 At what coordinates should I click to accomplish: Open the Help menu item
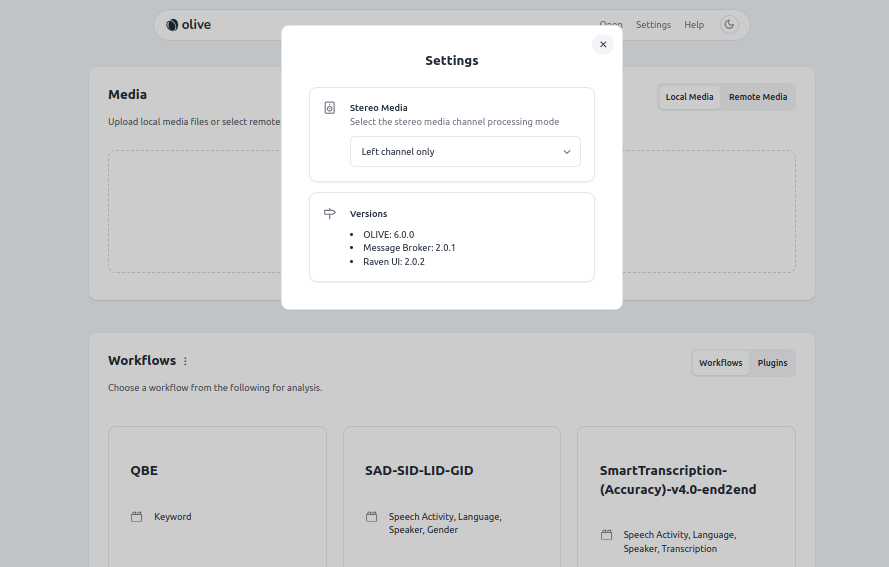[x=694, y=25]
